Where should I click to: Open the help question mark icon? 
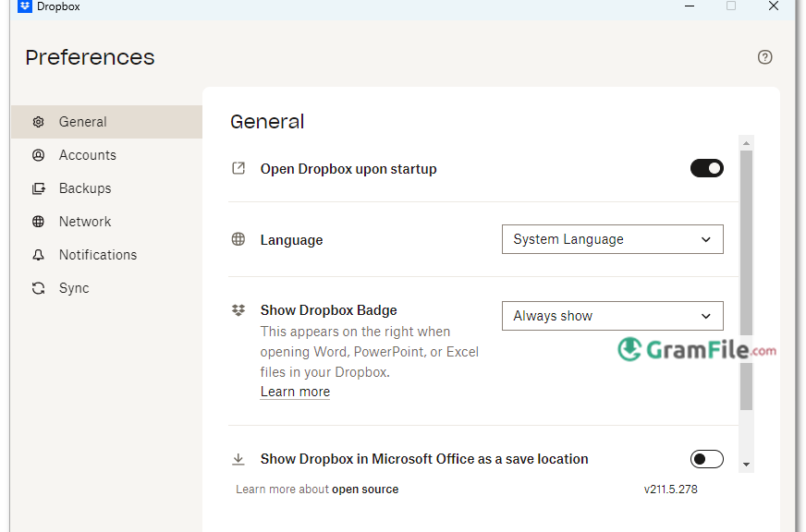point(764,57)
